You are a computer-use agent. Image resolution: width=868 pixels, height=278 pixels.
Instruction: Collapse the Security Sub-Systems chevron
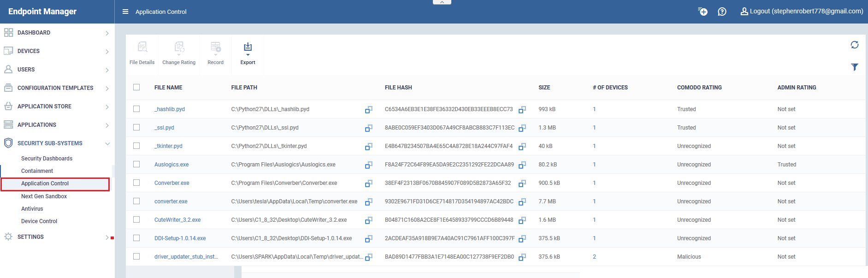click(x=107, y=144)
